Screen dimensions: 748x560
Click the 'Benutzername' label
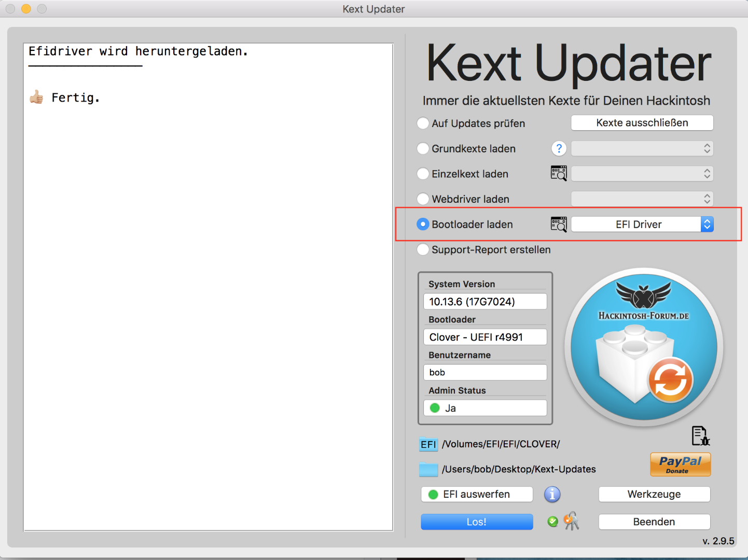460,355
